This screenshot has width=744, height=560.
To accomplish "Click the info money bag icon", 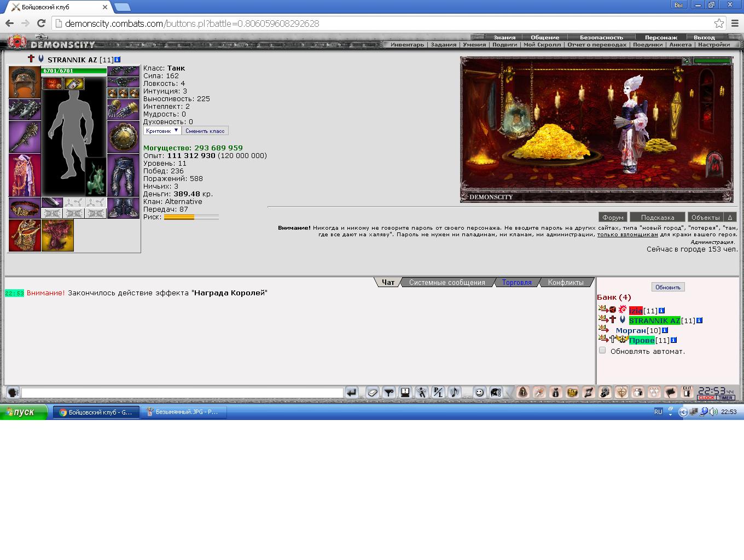I will tap(556, 392).
